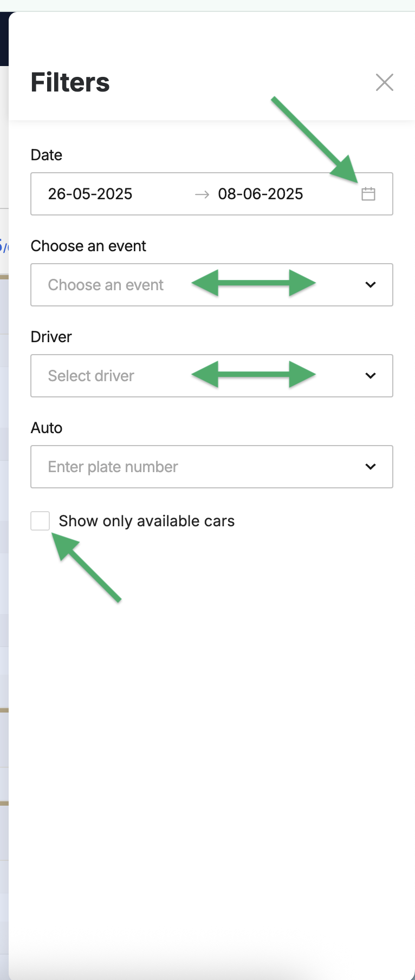
Task: Expand the Choose an event chevron
Action: coord(371,285)
